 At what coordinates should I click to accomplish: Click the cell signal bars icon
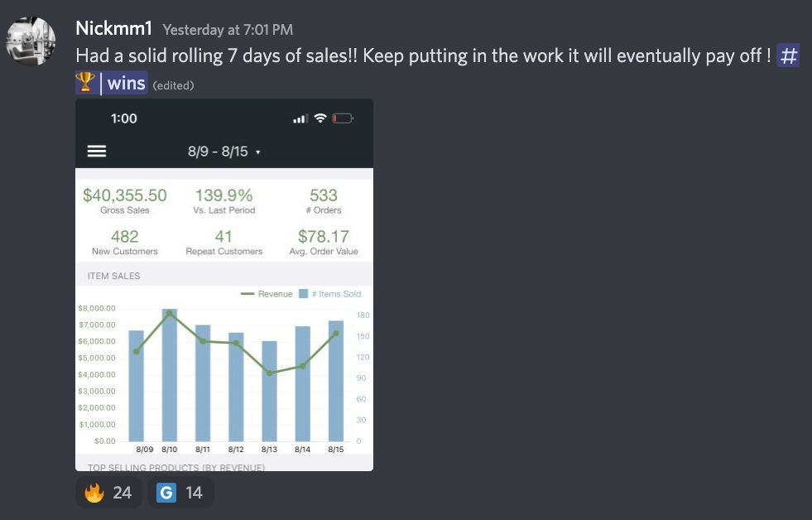pyautogui.click(x=300, y=118)
